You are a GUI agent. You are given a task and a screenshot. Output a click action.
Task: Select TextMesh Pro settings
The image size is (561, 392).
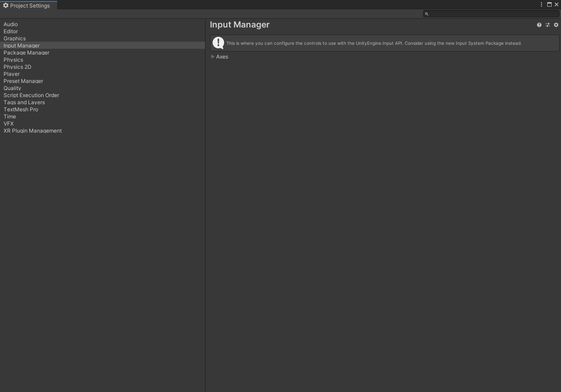tap(103, 110)
